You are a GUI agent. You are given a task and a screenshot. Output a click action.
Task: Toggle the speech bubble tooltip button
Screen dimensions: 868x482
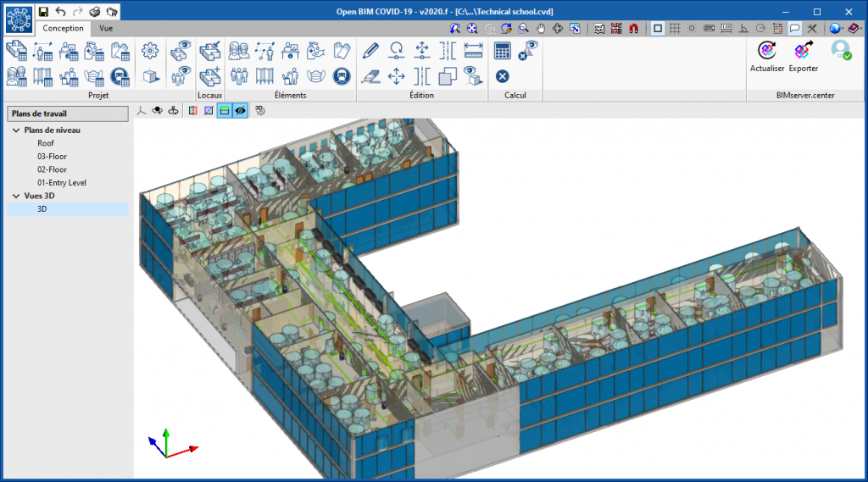[795, 28]
